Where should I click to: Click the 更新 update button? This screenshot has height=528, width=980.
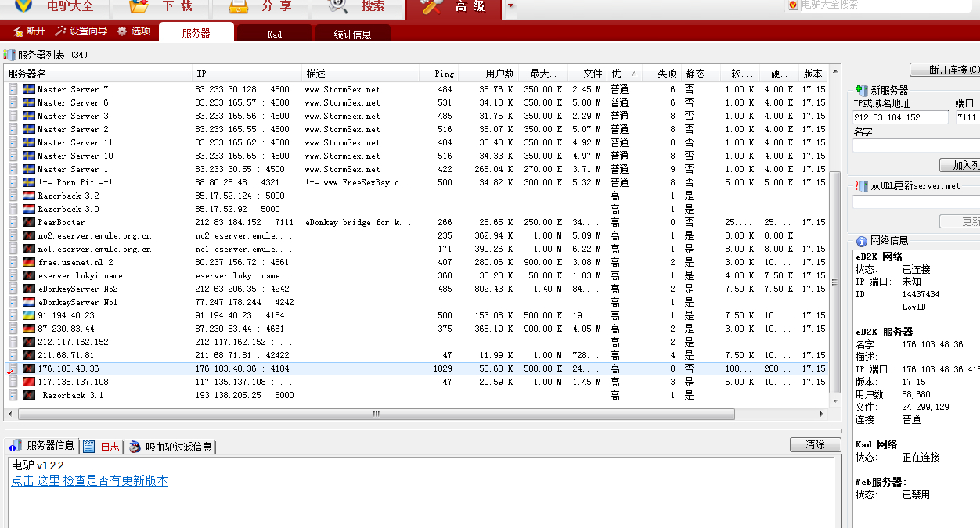click(960, 221)
